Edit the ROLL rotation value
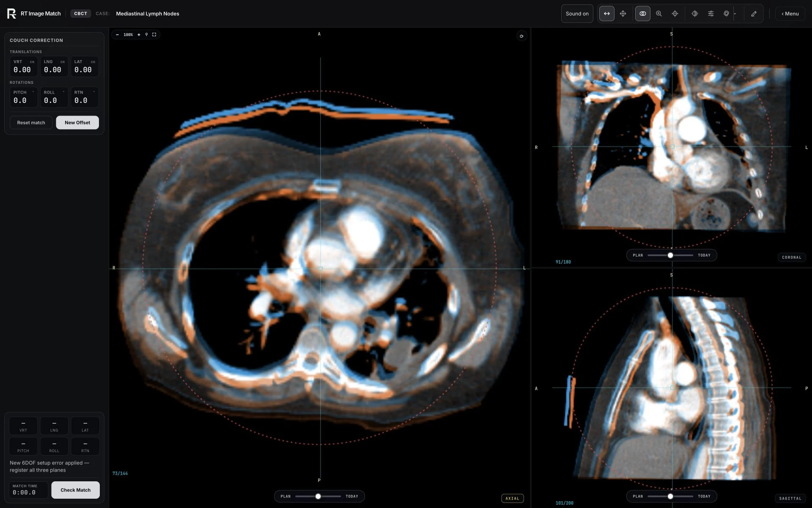Viewport: 812px width, 508px height. 54,97
